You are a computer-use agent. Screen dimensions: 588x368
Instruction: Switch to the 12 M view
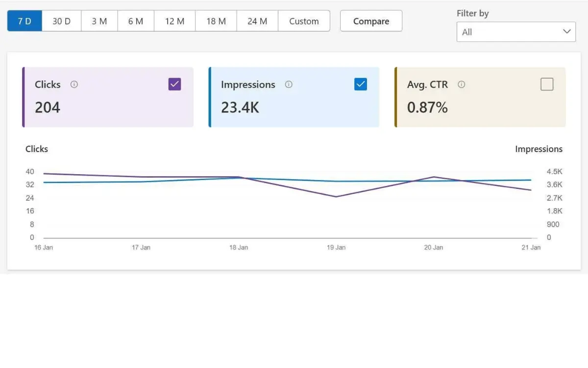point(174,21)
